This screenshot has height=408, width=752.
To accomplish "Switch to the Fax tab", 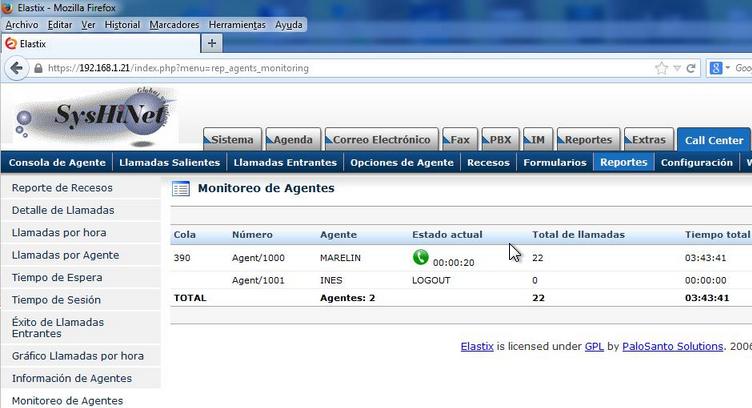I will click(459, 140).
